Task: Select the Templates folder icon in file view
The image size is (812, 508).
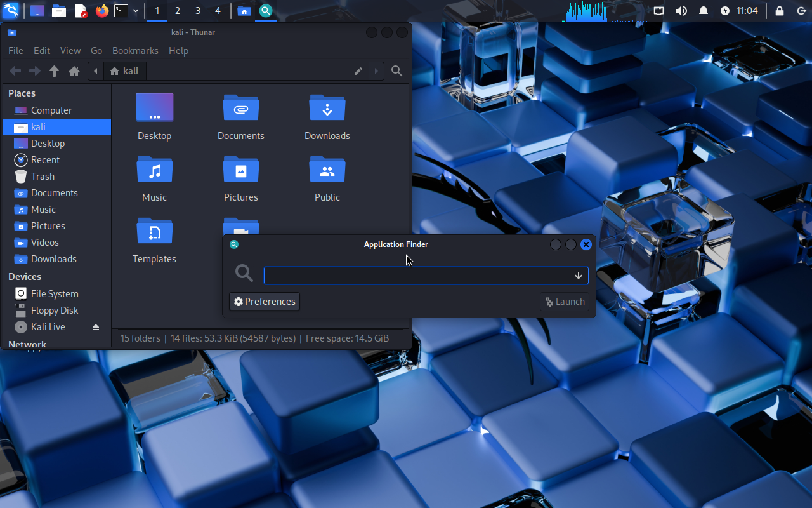Action: click(155, 231)
